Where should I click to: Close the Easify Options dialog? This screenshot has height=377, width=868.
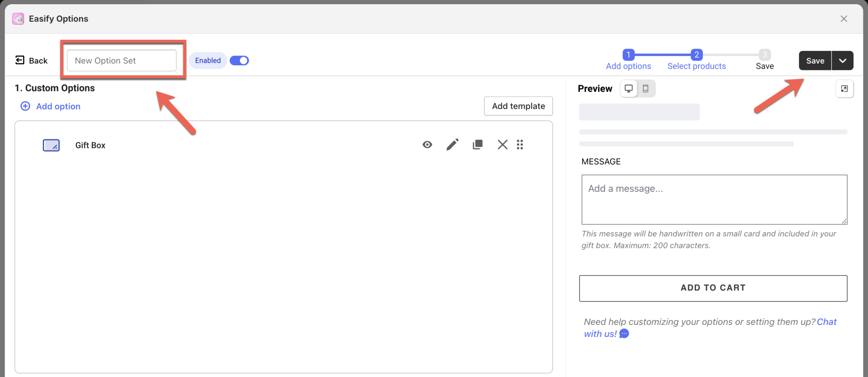point(844,19)
